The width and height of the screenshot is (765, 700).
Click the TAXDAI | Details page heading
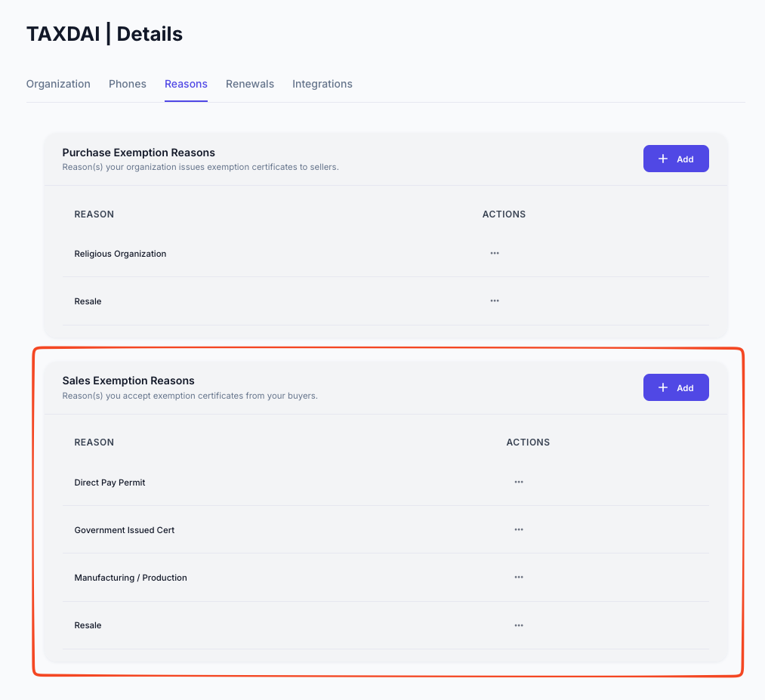click(x=104, y=34)
